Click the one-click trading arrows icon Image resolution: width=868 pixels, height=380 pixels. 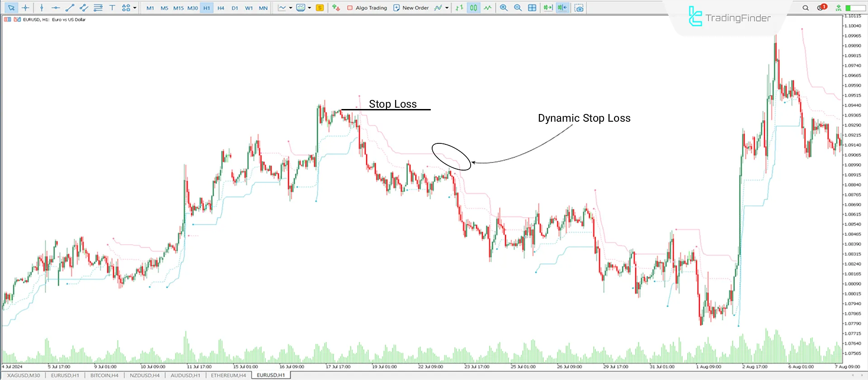(x=336, y=8)
